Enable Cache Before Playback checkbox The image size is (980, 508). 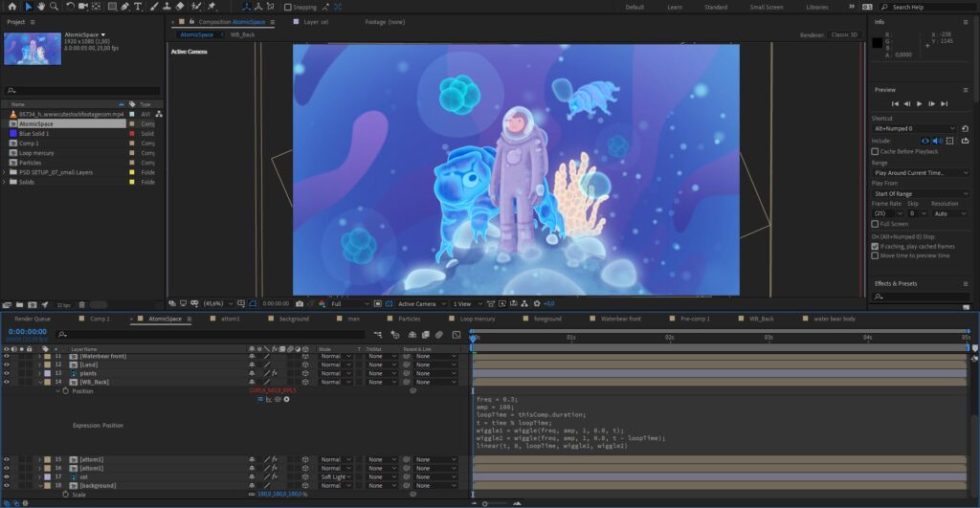tap(875, 151)
